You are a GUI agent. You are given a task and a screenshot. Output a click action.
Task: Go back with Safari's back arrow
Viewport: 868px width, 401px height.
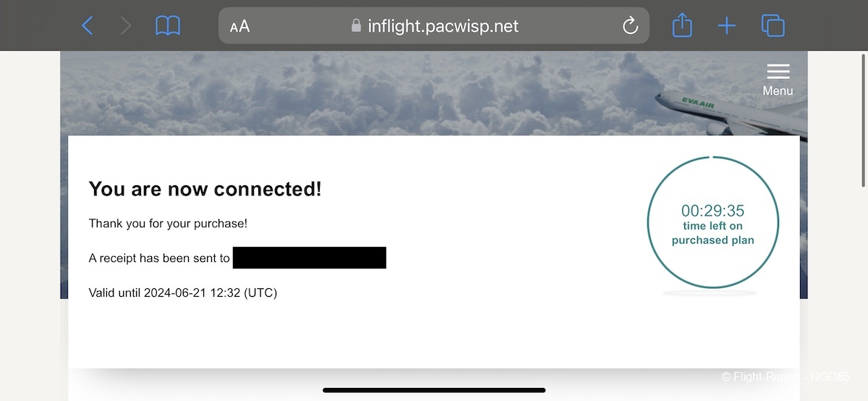click(88, 26)
